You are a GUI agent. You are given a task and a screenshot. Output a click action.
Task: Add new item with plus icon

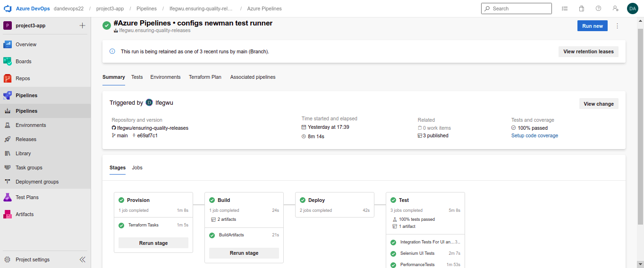tap(83, 25)
